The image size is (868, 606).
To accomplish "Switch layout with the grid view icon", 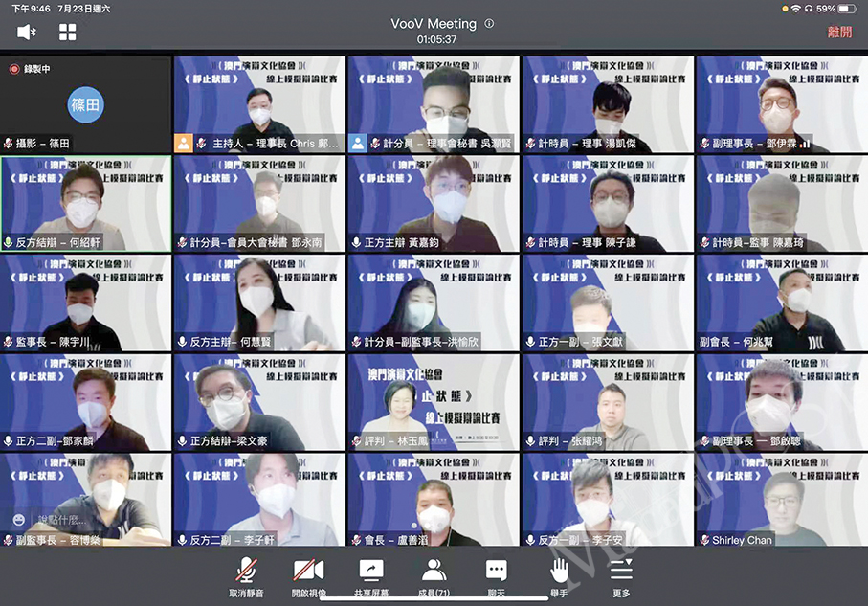I will coord(67,33).
